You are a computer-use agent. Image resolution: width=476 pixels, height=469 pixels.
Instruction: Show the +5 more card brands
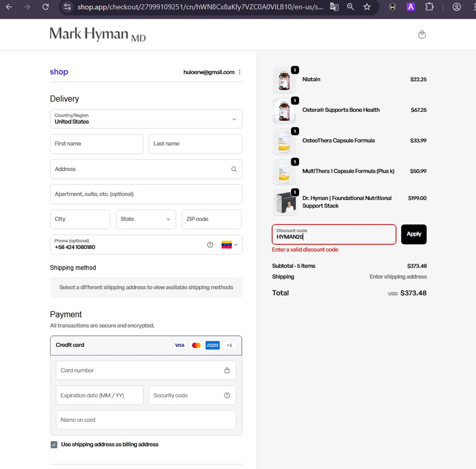[x=229, y=345]
